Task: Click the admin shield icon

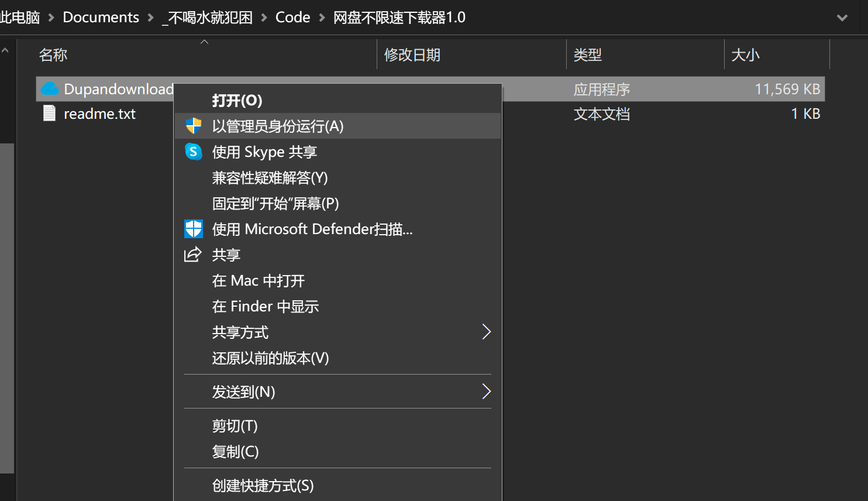Action: (x=194, y=126)
